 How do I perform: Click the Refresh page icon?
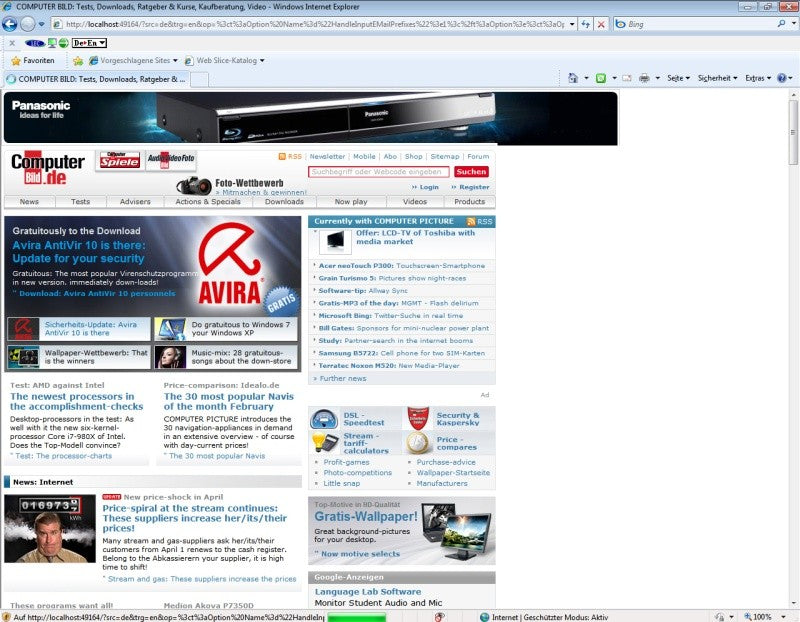point(586,24)
